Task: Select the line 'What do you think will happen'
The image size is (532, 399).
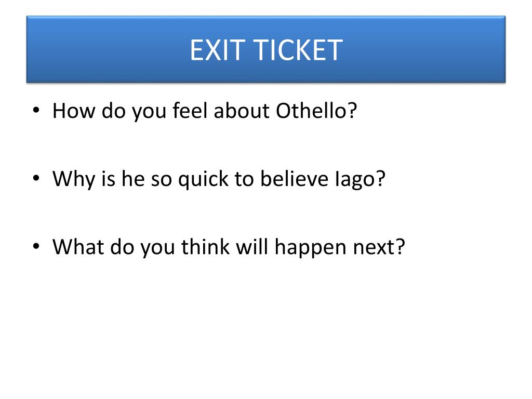Action: tap(229, 247)
